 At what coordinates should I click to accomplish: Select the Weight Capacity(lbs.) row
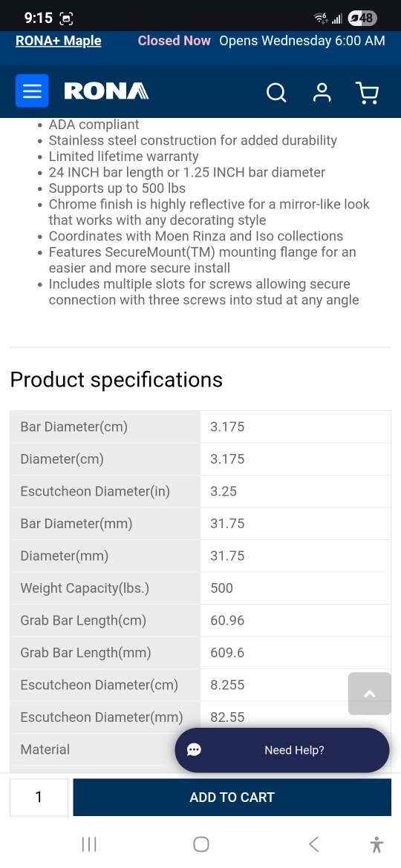pyautogui.click(x=200, y=588)
